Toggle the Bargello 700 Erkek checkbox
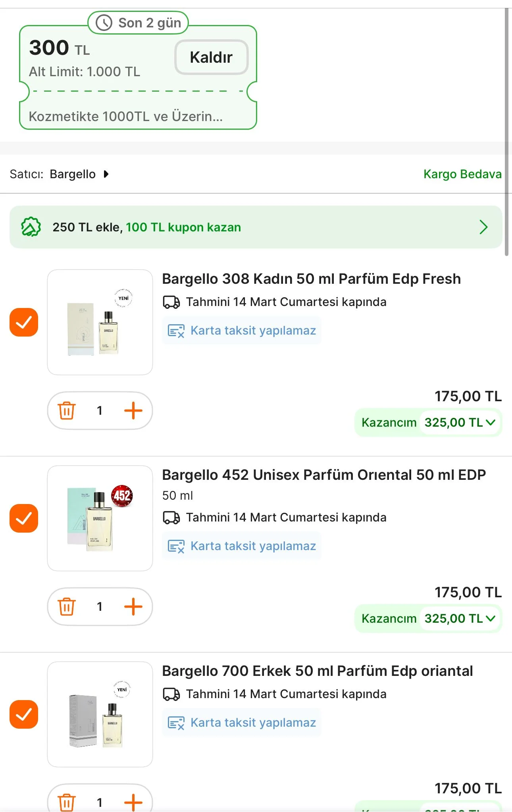This screenshot has width=512, height=812. 24,714
